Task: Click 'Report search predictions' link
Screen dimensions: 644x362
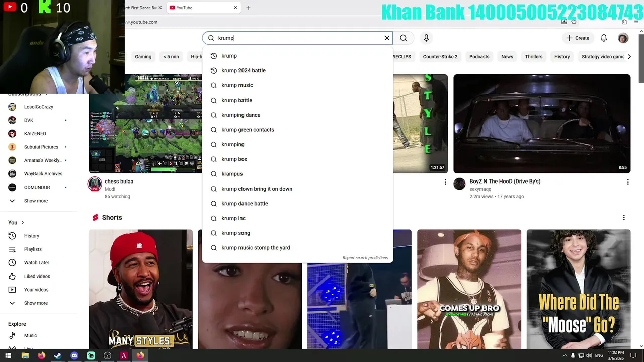Action: pos(365,258)
